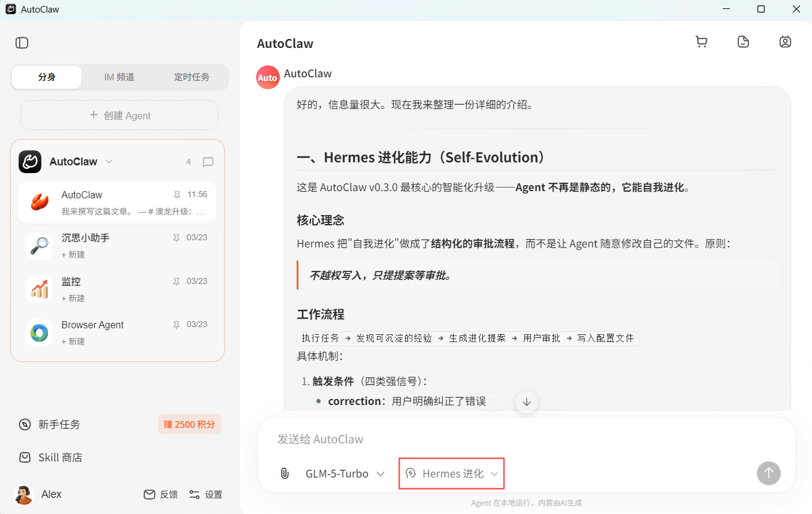The height and width of the screenshot is (514, 812).
Task: Click the AutoClaw sender name above message
Action: 308,74
